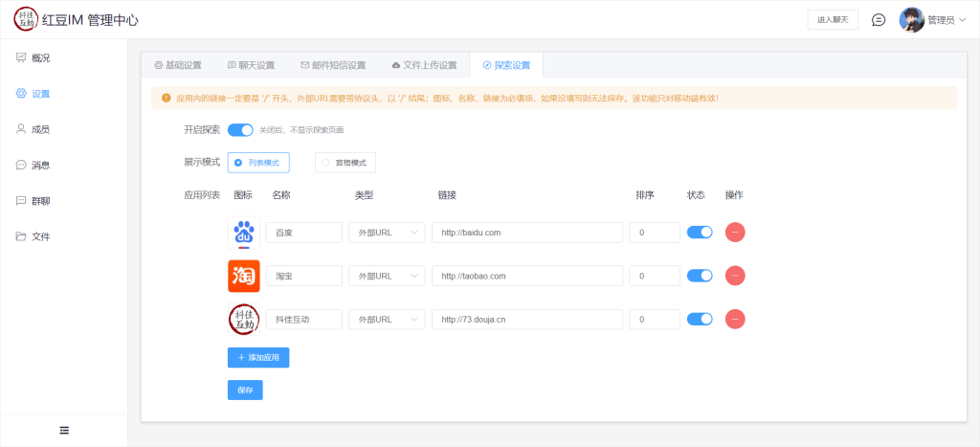The width and height of the screenshot is (980, 447).
Task: Click the Baidu app icon thumbnail
Action: (x=244, y=233)
